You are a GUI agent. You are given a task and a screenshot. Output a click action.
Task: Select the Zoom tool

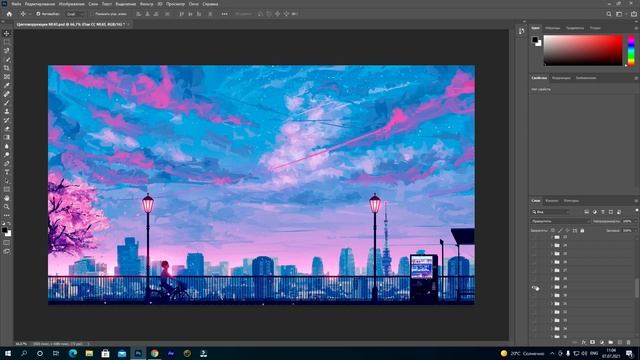[7, 207]
